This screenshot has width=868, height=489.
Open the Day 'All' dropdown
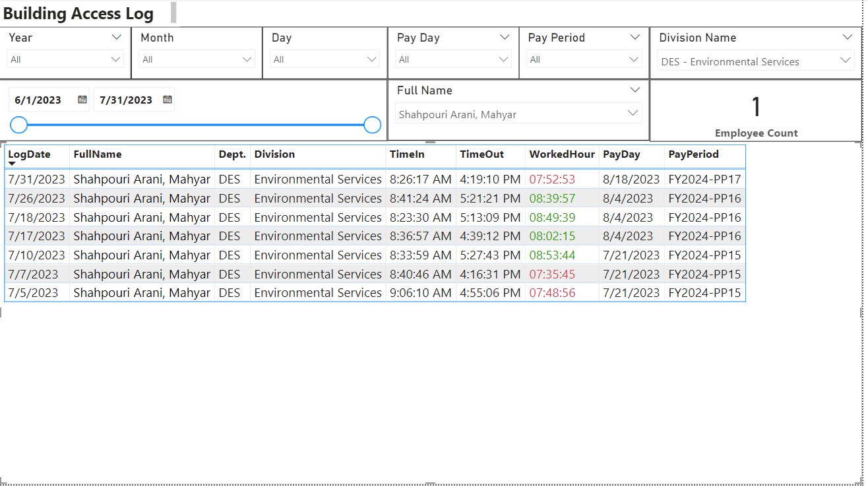tap(325, 59)
